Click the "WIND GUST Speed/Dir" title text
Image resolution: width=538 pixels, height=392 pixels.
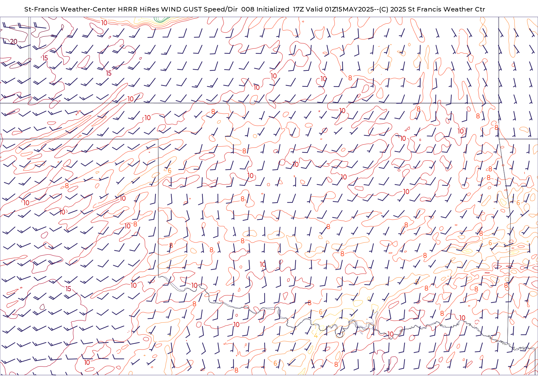(199, 10)
